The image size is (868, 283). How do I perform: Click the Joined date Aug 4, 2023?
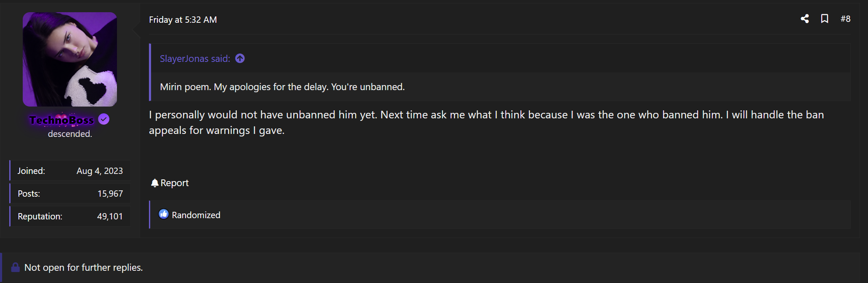(100, 171)
